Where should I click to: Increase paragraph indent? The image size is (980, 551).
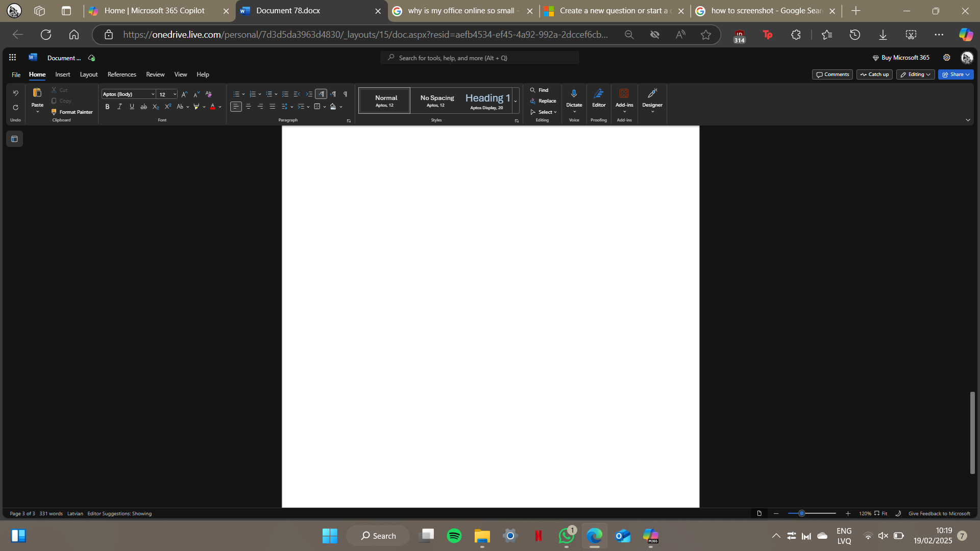[309, 94]
